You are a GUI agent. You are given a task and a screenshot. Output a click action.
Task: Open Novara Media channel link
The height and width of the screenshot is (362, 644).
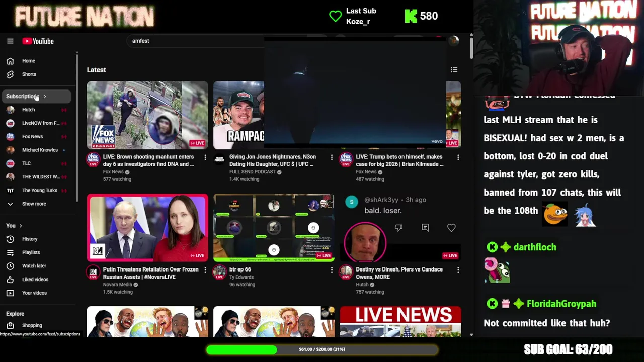click(118, 285)
